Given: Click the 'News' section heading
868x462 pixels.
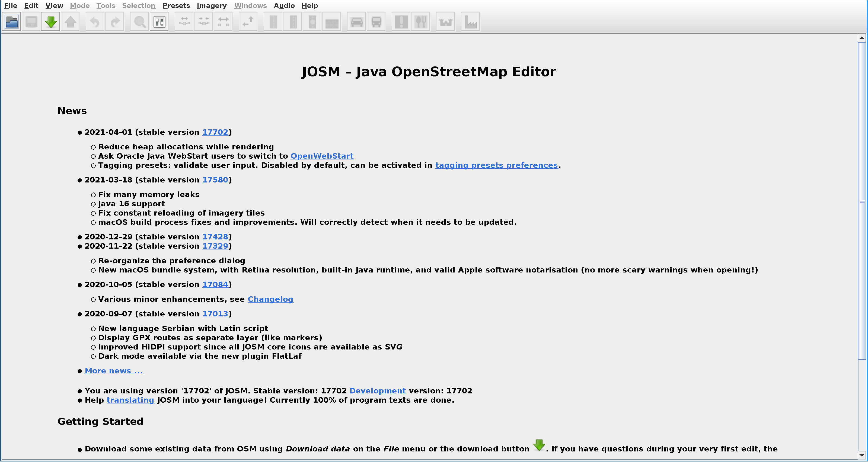Looking at the screenshot, I should (72, 111).
